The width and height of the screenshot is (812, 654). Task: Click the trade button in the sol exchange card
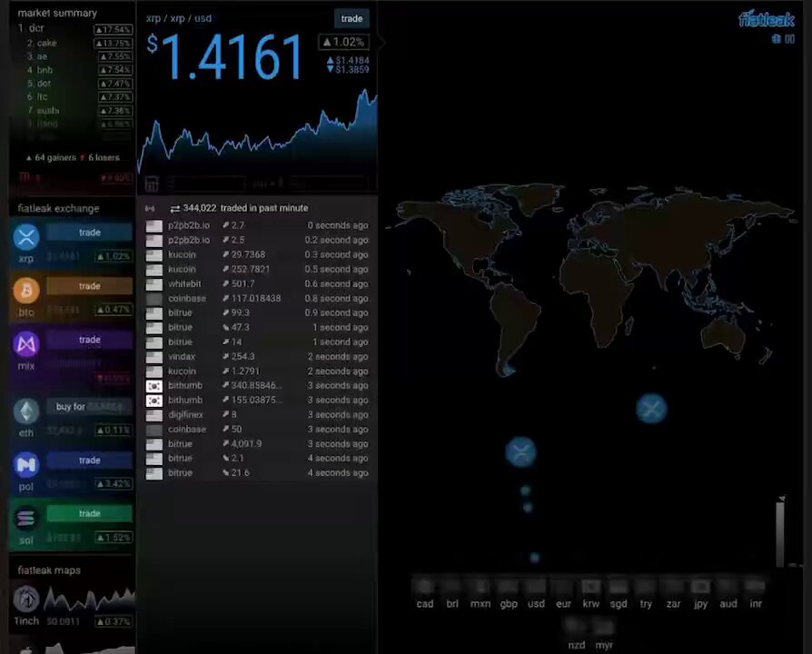coord(90,513)
